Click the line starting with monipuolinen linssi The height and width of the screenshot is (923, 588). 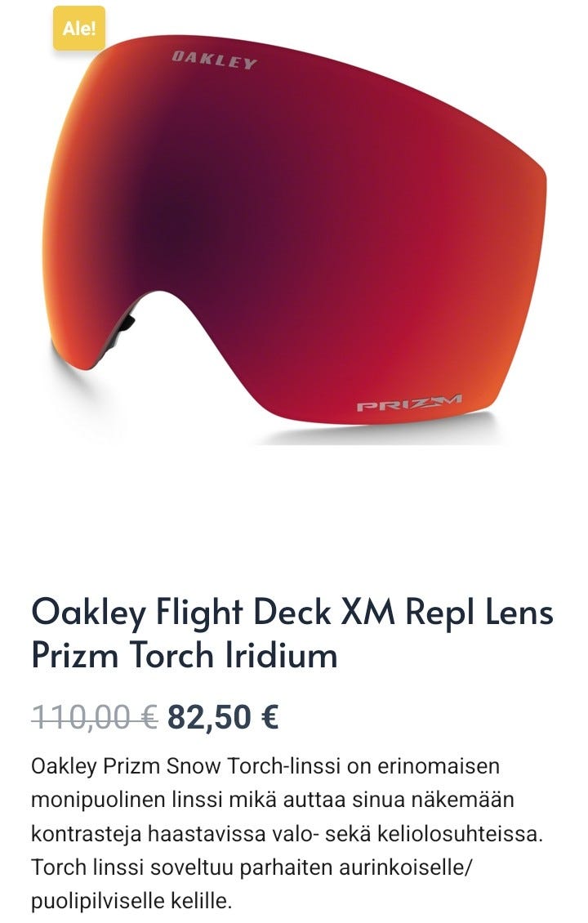tap(273, 800)
